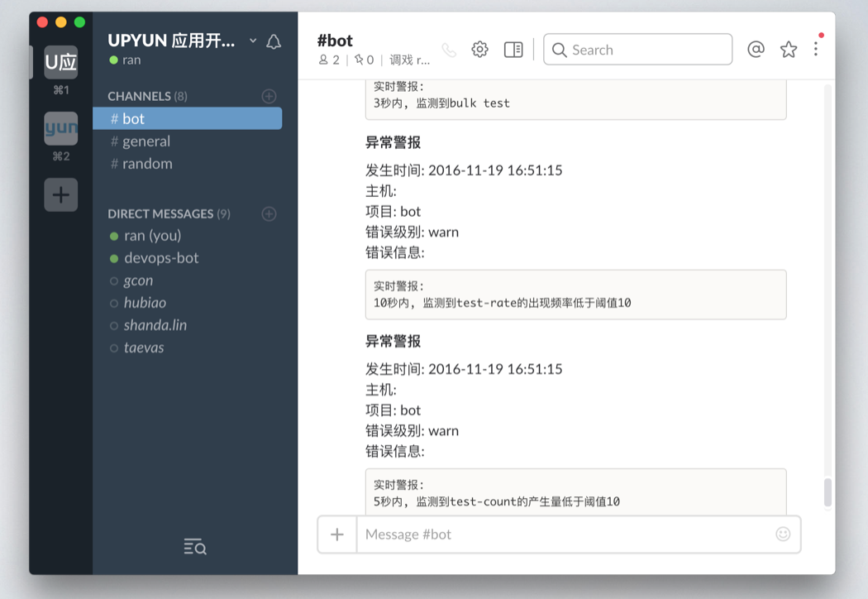Image resolution: width=868 pixels, height=599 pixels.
Task: Focus the Search input field
Action: click(x=637, y=50)
